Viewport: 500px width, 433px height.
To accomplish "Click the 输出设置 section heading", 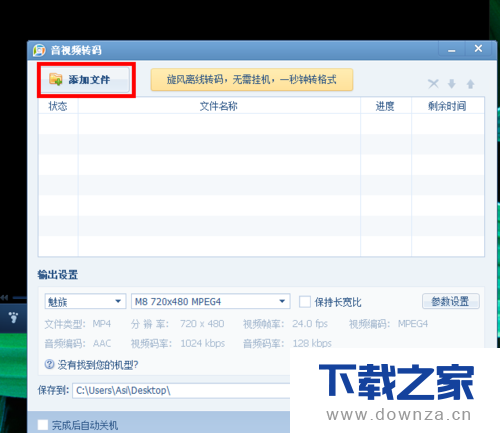I will click(58, 275).
